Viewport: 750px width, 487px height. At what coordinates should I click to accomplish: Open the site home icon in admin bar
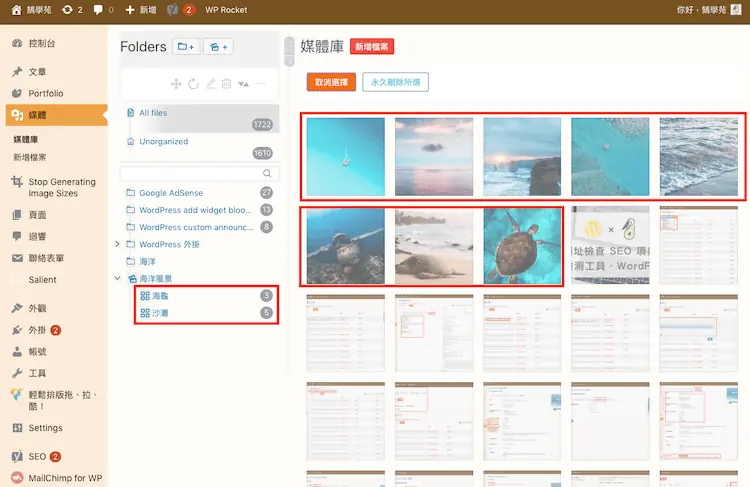(17, 10)
